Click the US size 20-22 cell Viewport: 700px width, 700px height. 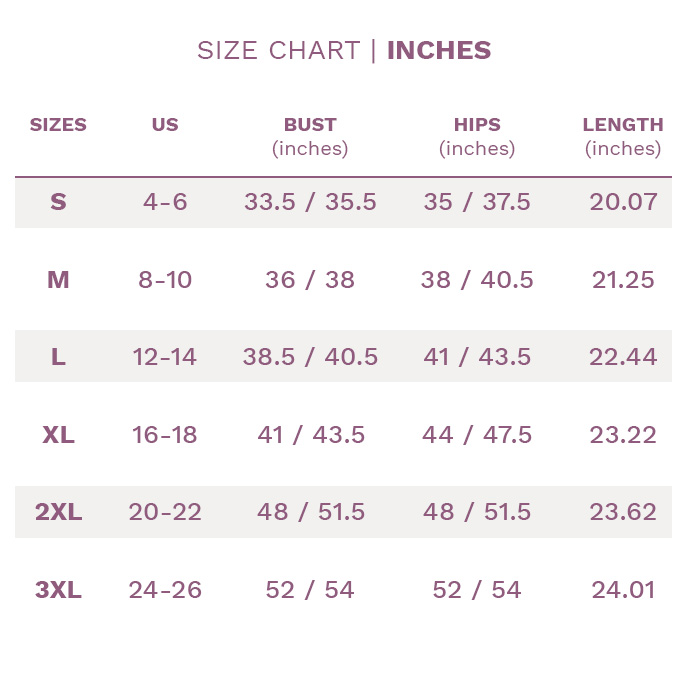165,512
